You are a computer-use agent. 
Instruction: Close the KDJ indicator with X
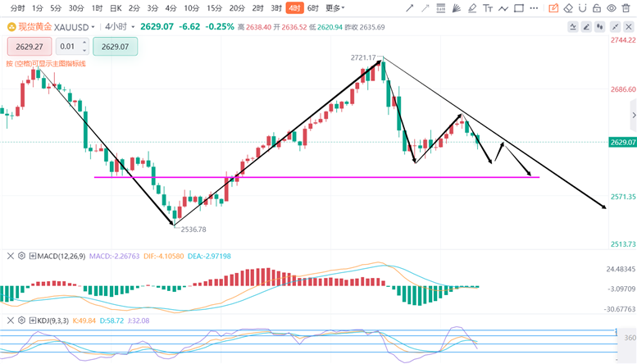pos(11,321)
